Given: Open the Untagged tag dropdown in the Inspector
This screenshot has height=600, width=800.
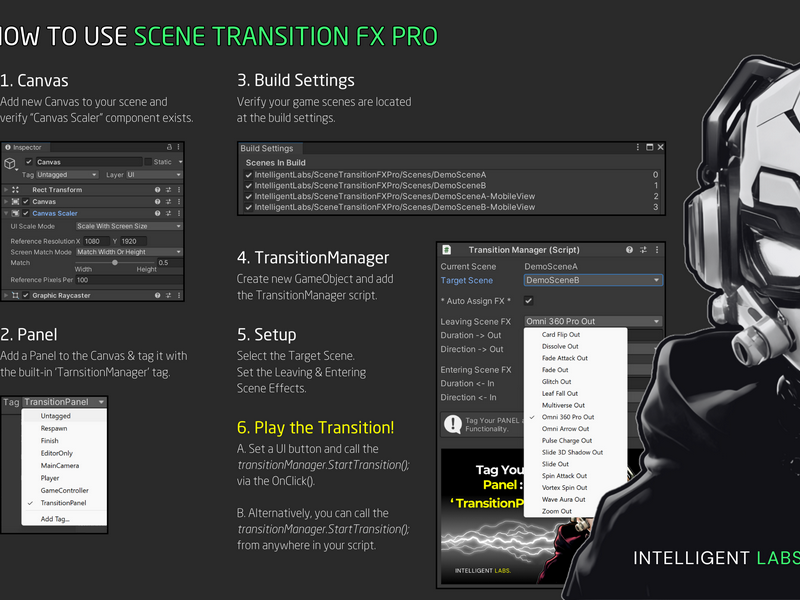Looking at the screenshot, I should (x=66, y=174).
